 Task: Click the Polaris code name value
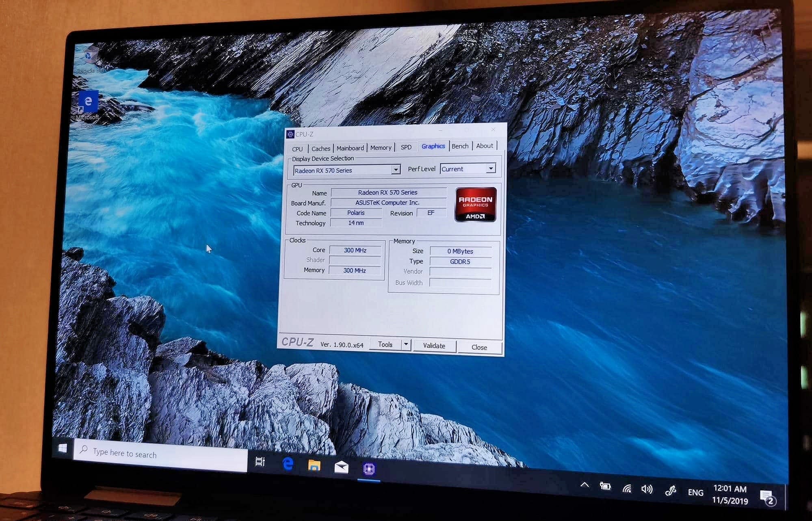point(356,213)
